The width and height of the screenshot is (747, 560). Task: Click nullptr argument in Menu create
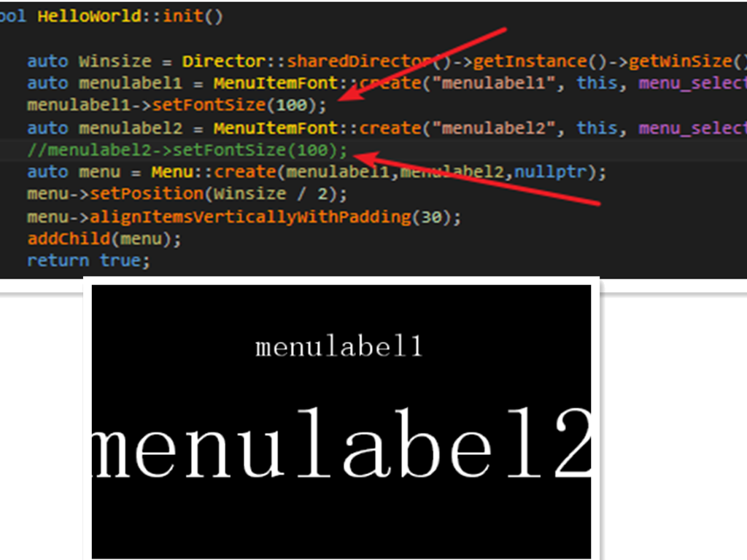point(550,171)
